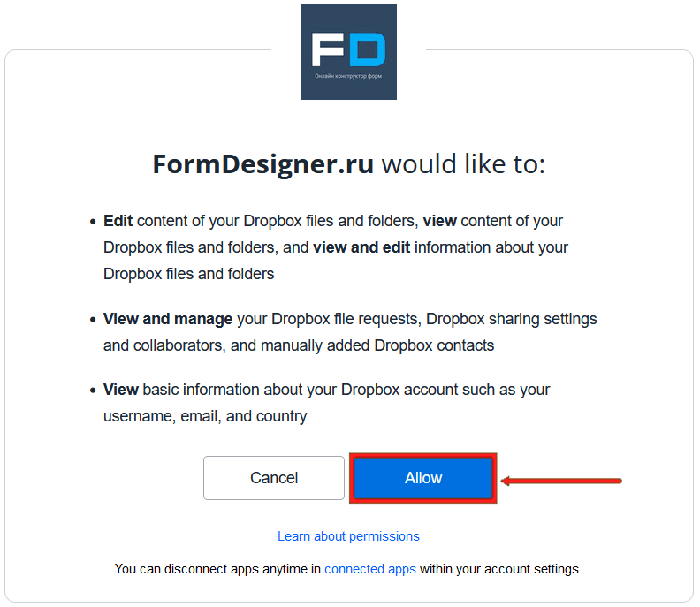
Task: Click the red arrow pointing at Allow
Action: pos(562,481)
